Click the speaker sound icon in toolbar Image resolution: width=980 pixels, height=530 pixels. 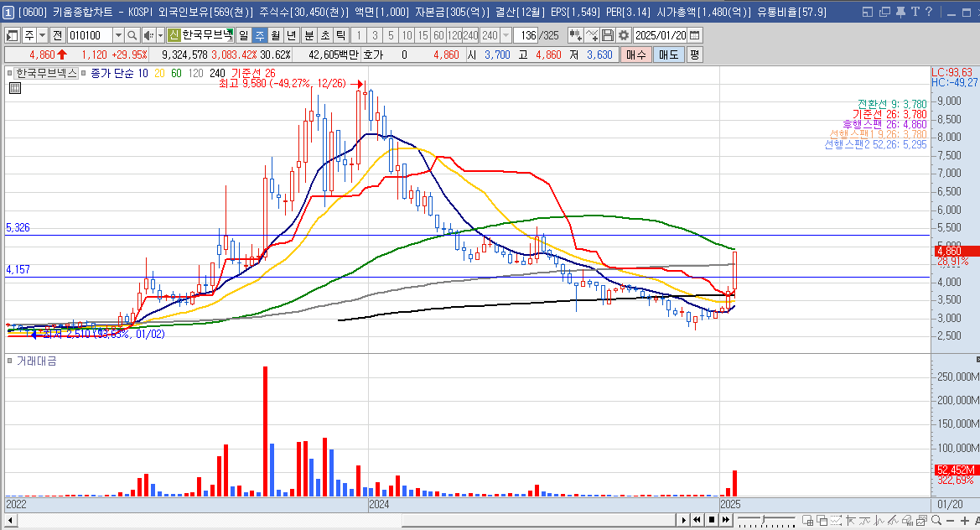(x=148, y=35)
